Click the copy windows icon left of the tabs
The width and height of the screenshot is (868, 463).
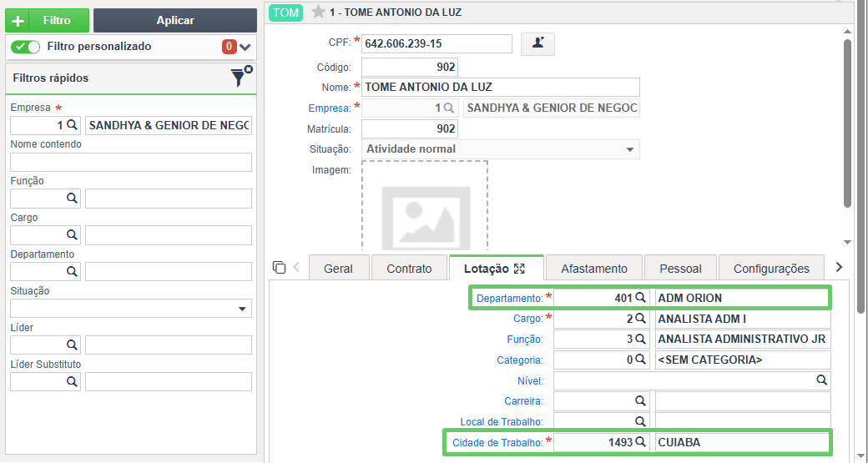coord(279,267)
